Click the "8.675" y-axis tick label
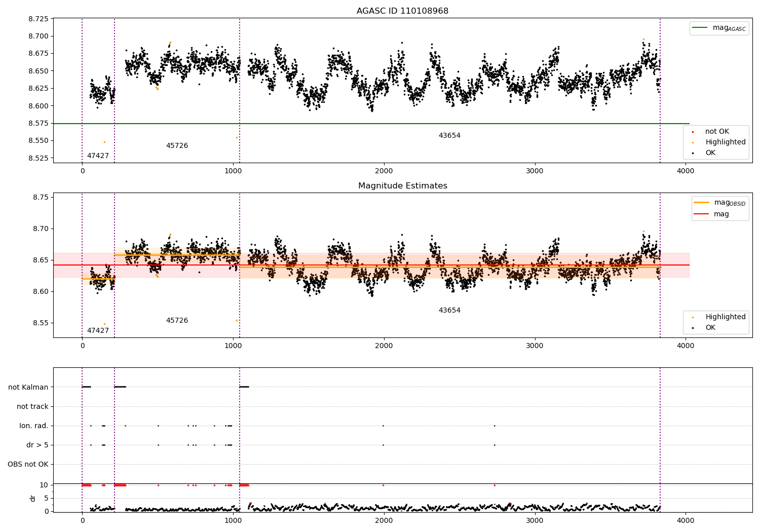This screenshot has height=532, width=760. click(x=39, y=54)
